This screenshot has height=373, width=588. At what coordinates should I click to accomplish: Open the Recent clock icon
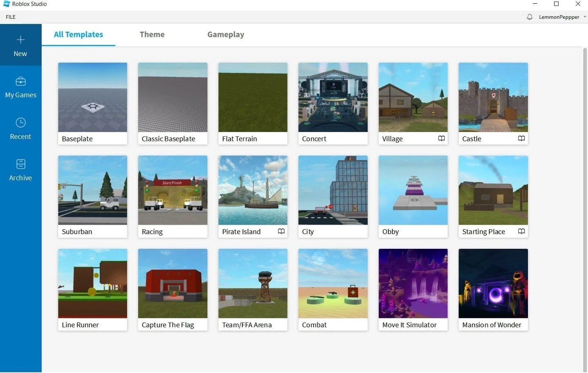[x=20, y=123]
